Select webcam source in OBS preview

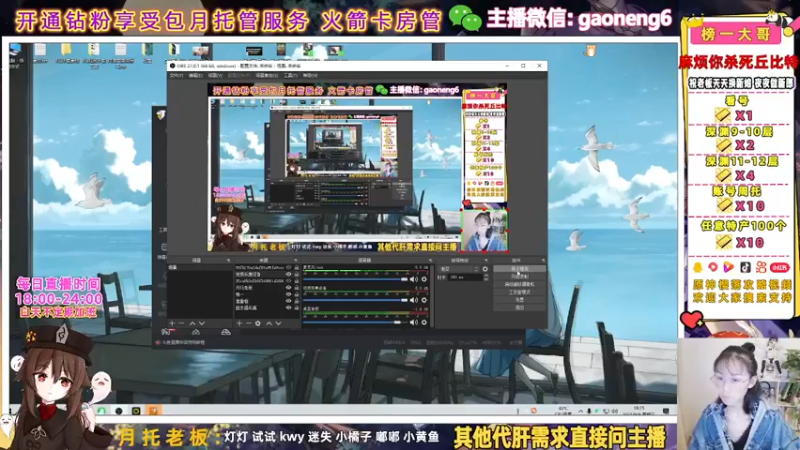point(484,231)
